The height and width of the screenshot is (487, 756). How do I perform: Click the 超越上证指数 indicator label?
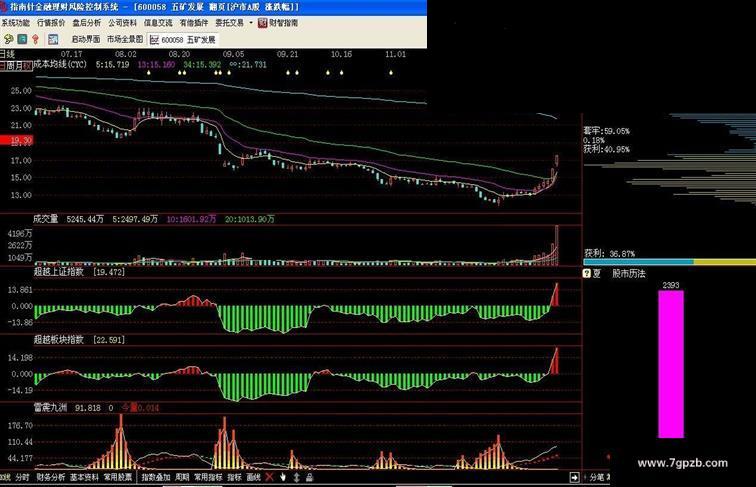click(x=59, y=272)
